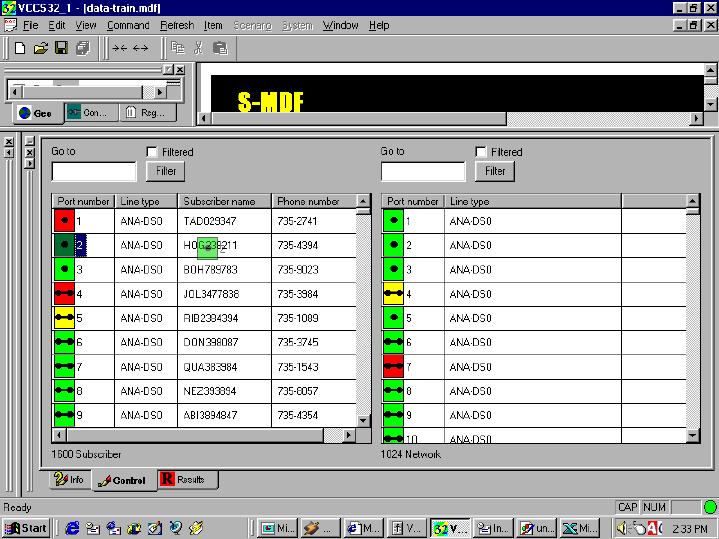Open the Refresh menu
Viewport: 719px width, 539px height.
click(177, 25)
